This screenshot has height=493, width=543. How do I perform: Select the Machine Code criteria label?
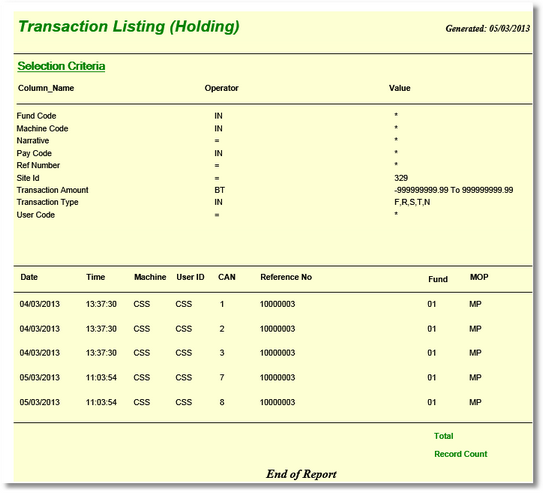click(x=42, y=128)
